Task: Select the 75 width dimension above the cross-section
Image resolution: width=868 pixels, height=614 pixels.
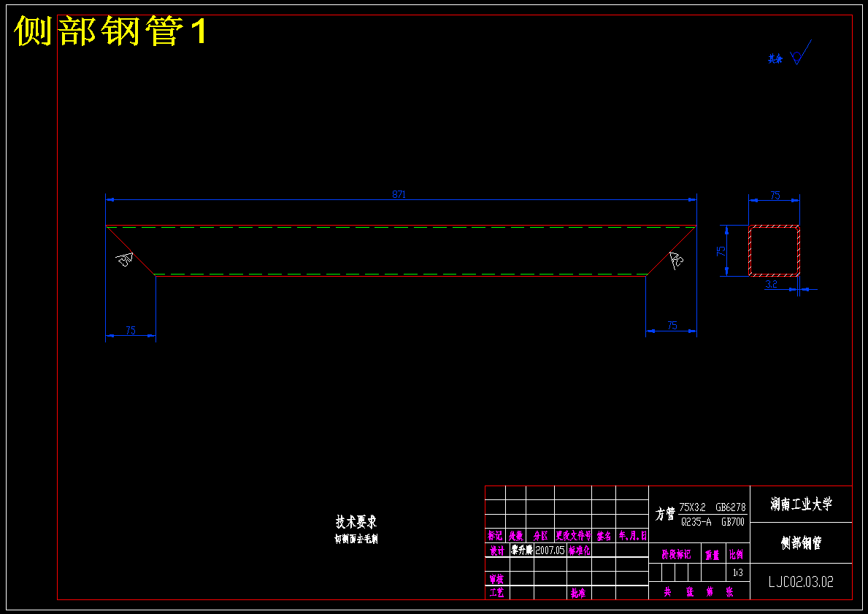Action: pyautogui.click(x=775, y=195)
